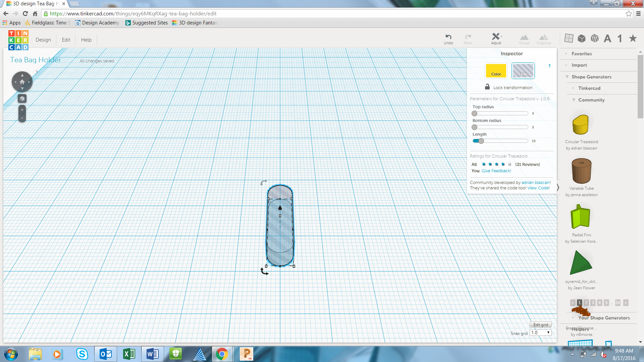Select the geometric cube shapes icon
The width and height of the screenshot is (644, 362).
pos(582,39)
